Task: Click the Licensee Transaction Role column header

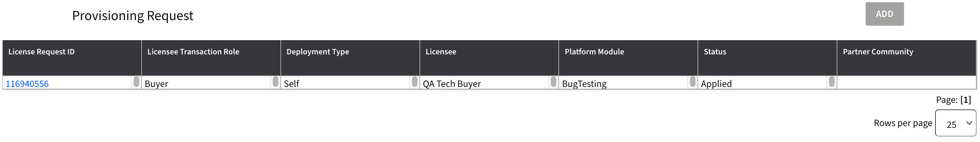Action: tap(193, 52)
